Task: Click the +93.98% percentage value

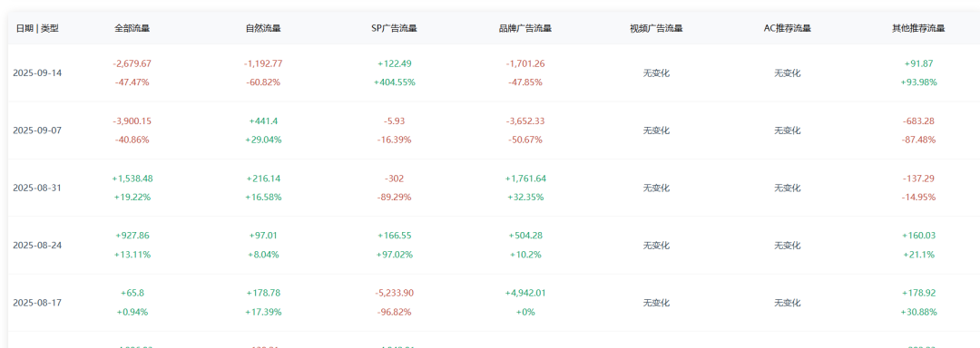Action: (x=918, y=82)
